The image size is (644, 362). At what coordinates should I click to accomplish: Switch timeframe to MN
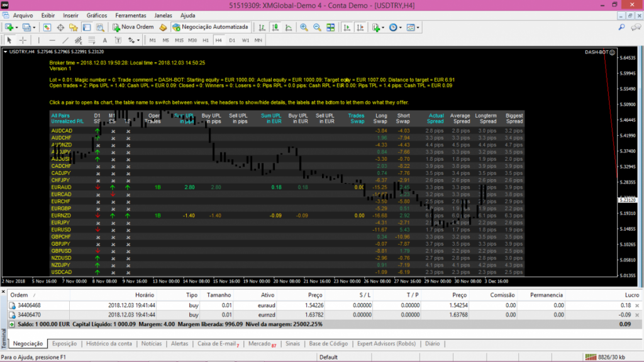coord(258,40)
